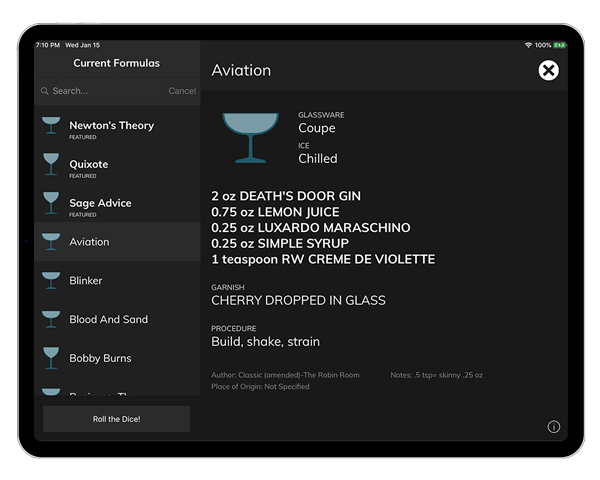Select the Blood And Sand coupe icon

click(x=51, y=319)
